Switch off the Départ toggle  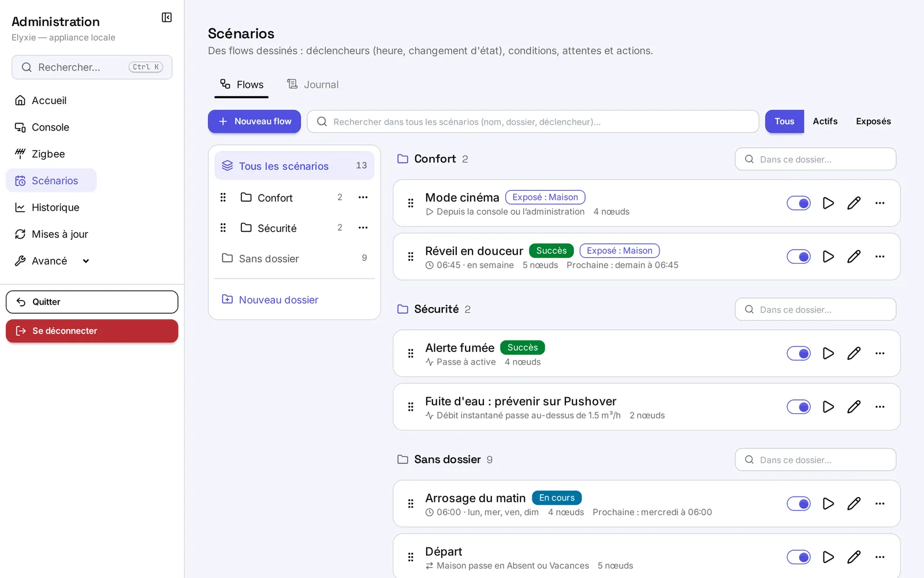click(x=799, y=557)
